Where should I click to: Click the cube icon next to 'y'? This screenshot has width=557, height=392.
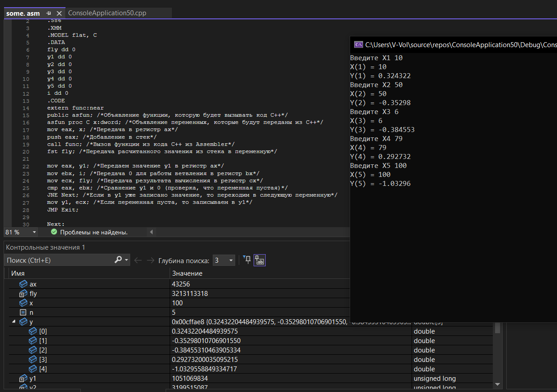[23, 322]
